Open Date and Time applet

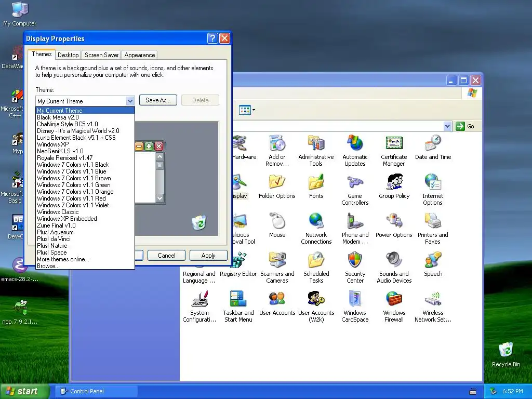coord(433,148)
